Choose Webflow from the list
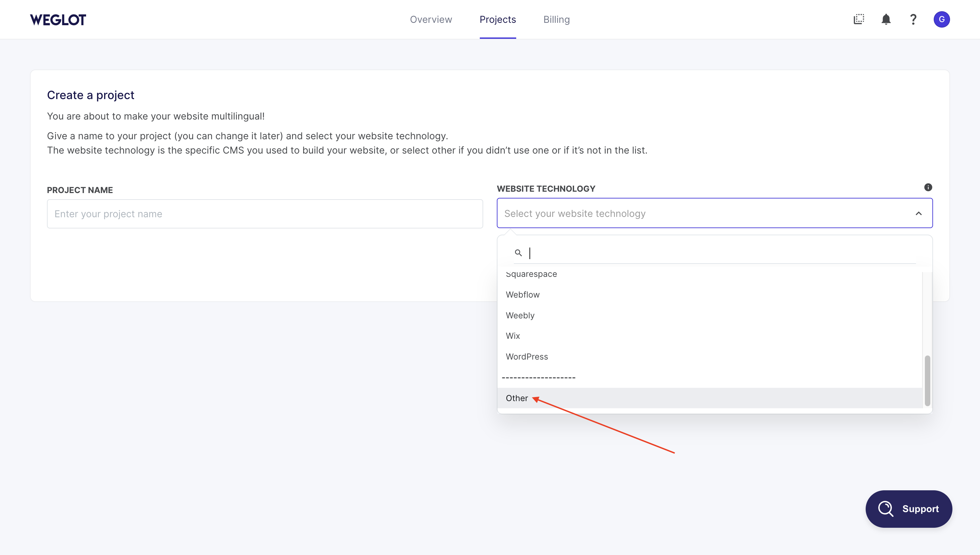This screenshot has height=555, width=980. click(523, 294)
